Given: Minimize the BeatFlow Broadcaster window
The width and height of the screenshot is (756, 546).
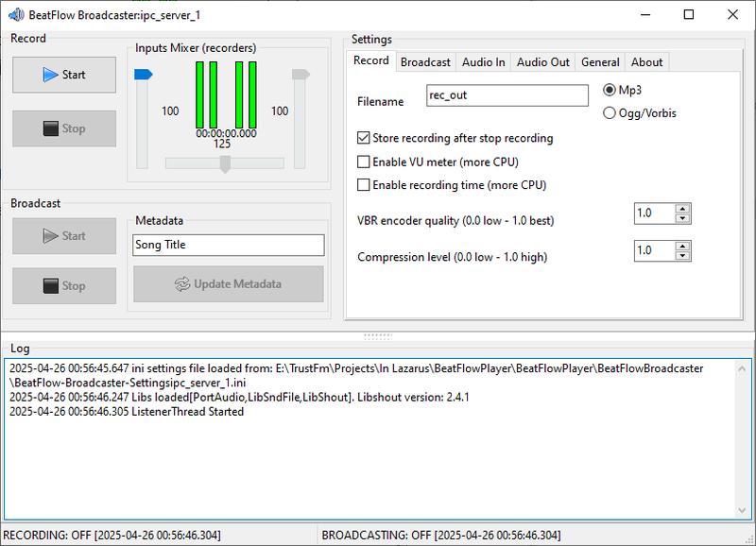Looking at the screenshot, I should coord(645,15).
